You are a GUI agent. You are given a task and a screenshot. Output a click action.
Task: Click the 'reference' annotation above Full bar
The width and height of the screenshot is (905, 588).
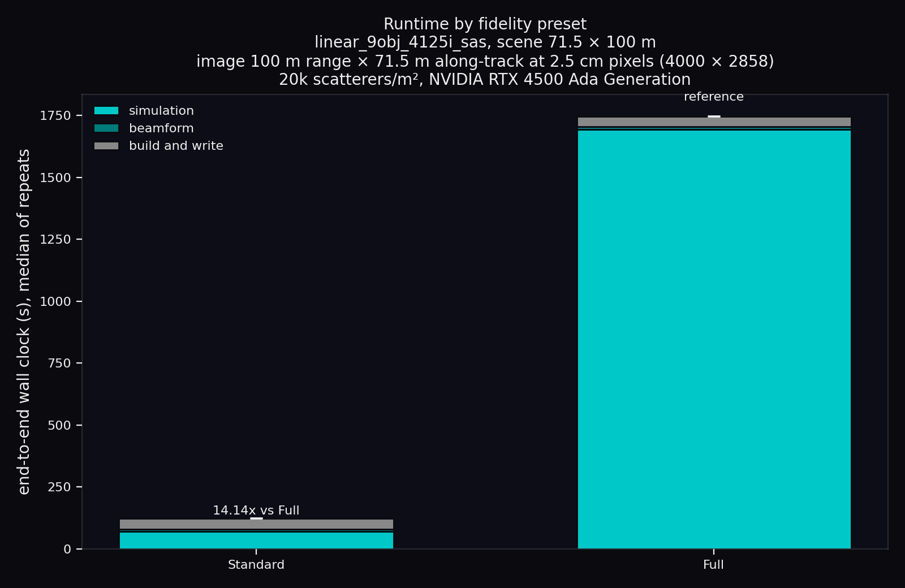714,97
